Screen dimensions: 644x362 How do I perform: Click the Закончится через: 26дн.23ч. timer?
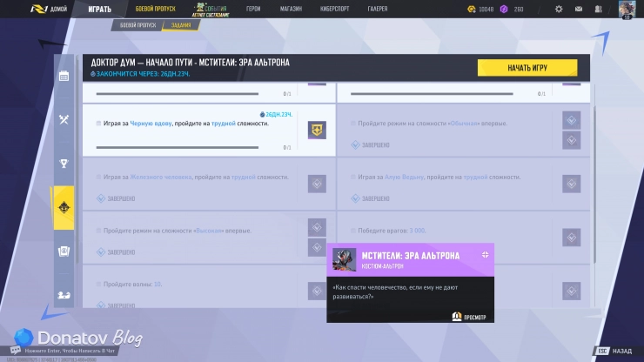coord(140,74)
